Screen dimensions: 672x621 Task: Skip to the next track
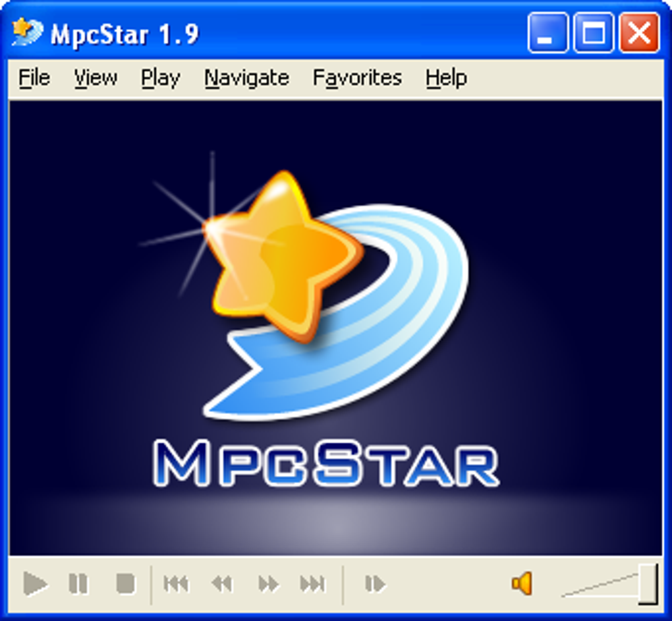coord(313,583)
